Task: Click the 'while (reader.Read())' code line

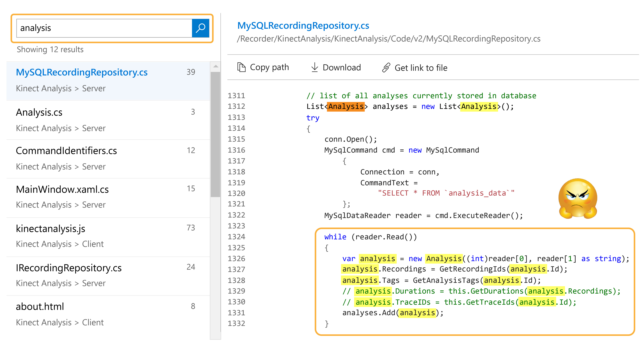Action: pos(370,237)
